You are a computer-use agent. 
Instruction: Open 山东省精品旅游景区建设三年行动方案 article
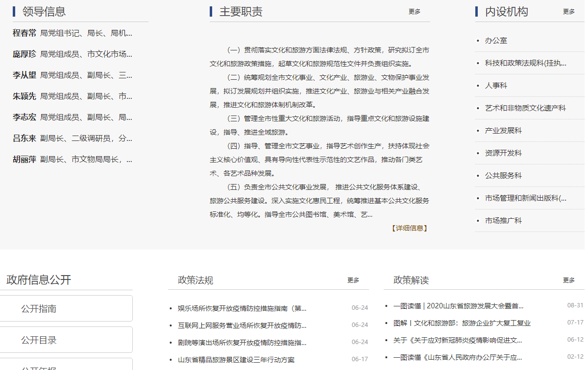[236, 360]
